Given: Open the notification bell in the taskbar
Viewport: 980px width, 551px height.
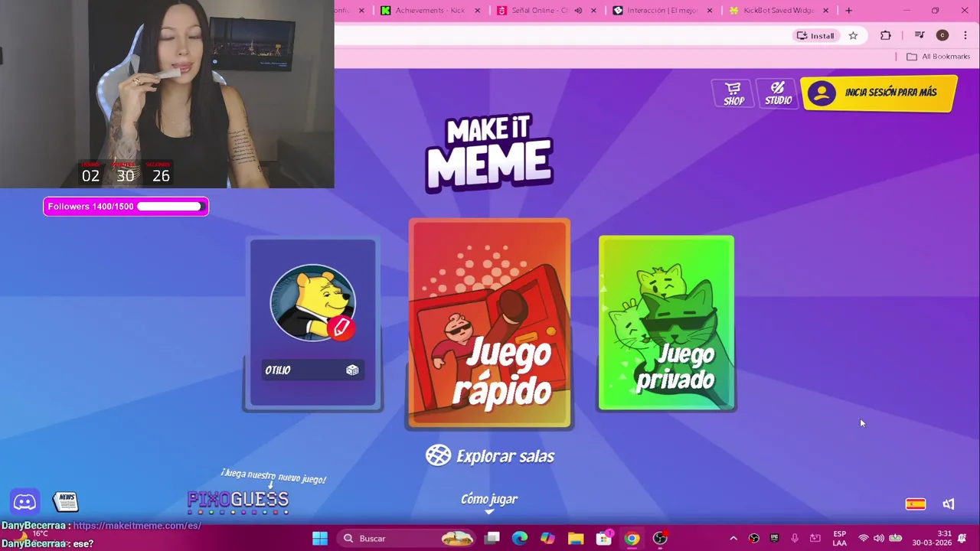Looking at the screenshot, I should (x=962, y=538).
